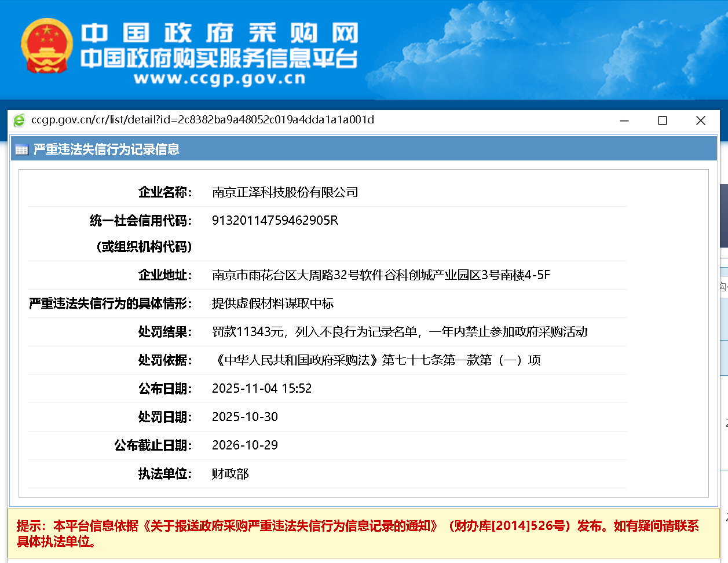Click the company address starting with 南京市雨花台区
728x563 pixels.
(x=381, y=275)
